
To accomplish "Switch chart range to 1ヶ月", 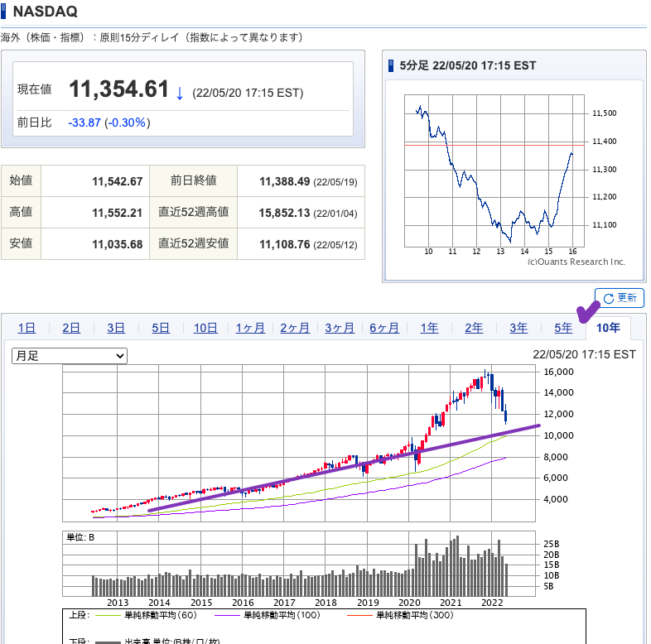I will [x=250, y=328].
